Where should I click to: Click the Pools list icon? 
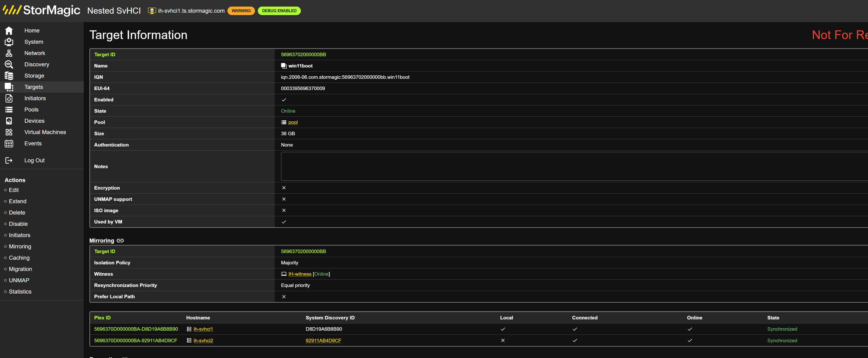[x=9, y=109]
